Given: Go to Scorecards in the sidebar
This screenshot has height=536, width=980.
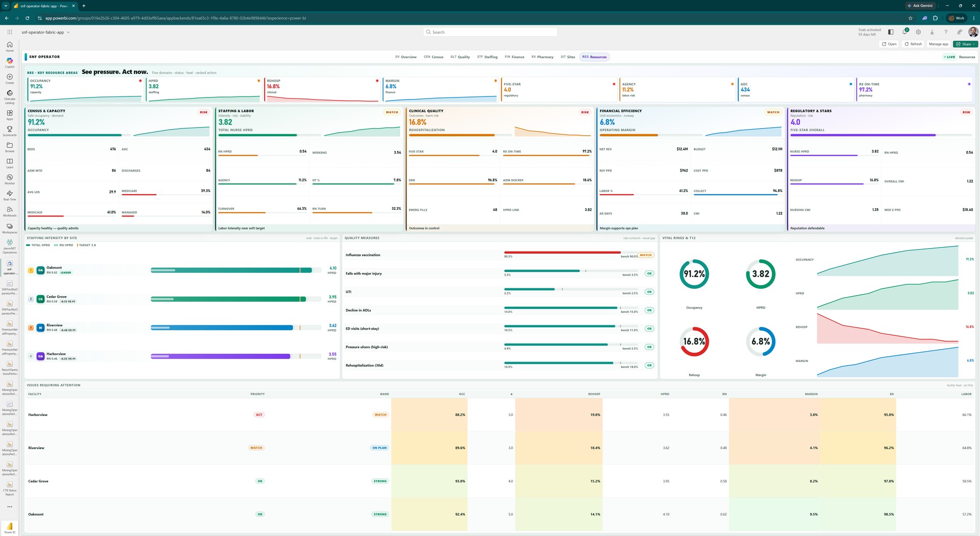Looking at the screenshot, I should (10, 131).
